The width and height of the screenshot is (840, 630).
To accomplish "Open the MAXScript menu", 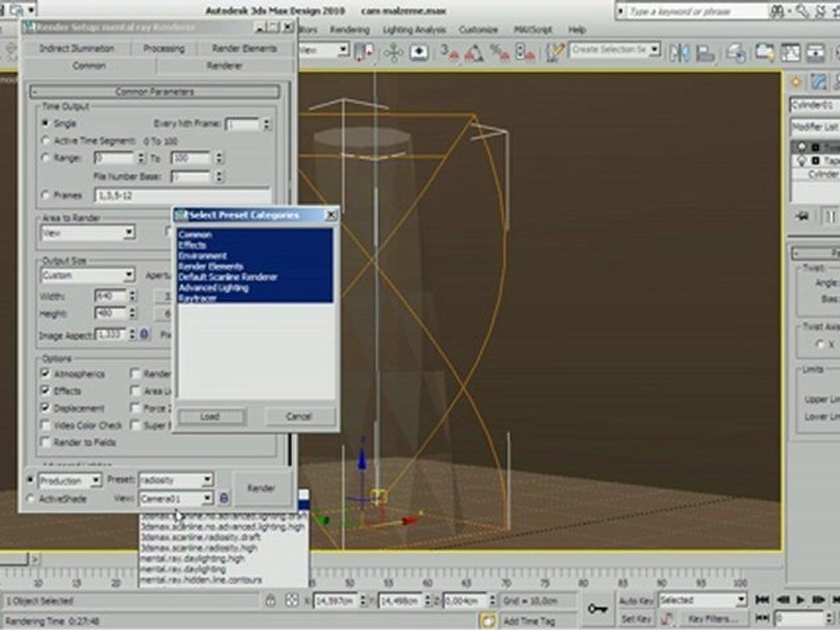I will 533,30.
